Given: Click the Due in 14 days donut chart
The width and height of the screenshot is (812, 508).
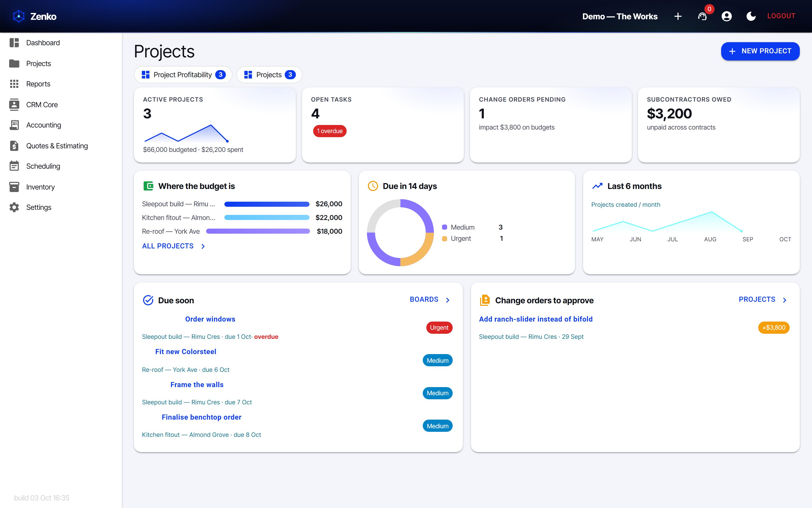Looking at the screenshot, I should [x=400, y=232].
